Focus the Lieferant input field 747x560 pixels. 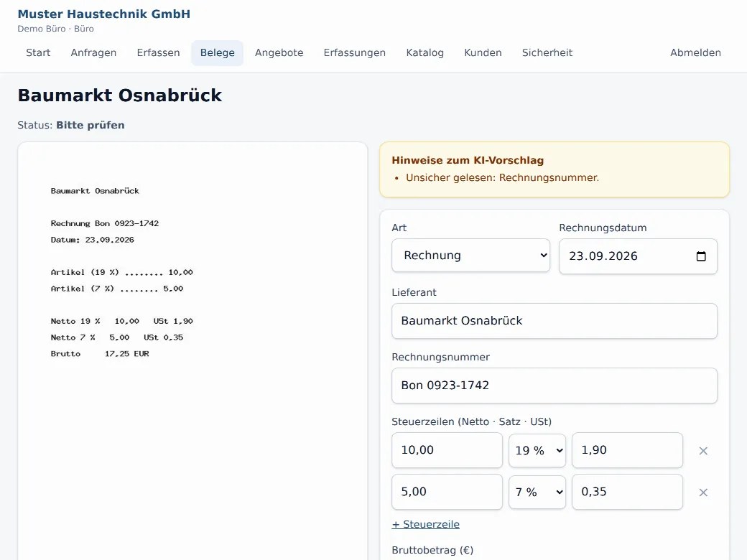click(x=554, y=321)
